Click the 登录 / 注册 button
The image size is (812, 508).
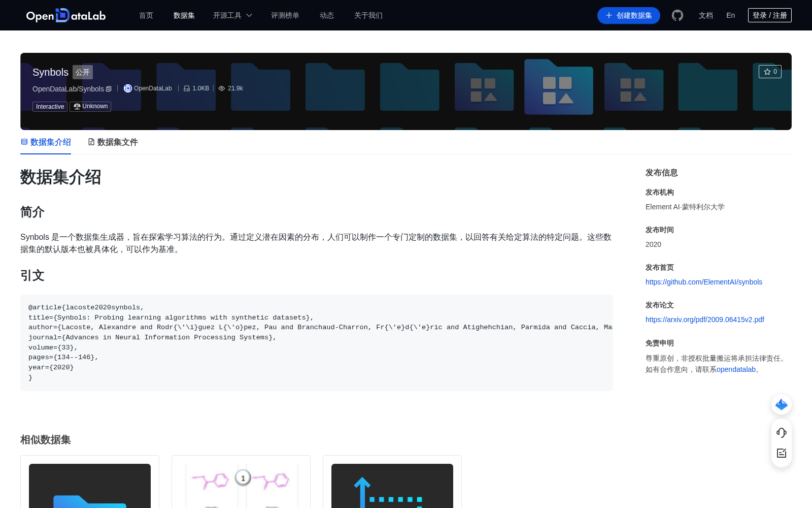point(770,15)
